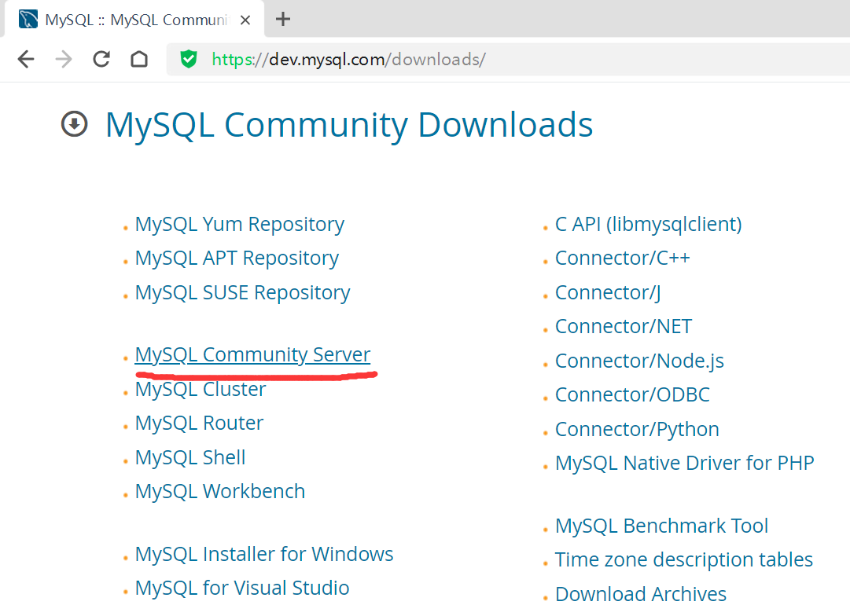
Task: Open a new tab with plus button
Action: pos(283,20)
